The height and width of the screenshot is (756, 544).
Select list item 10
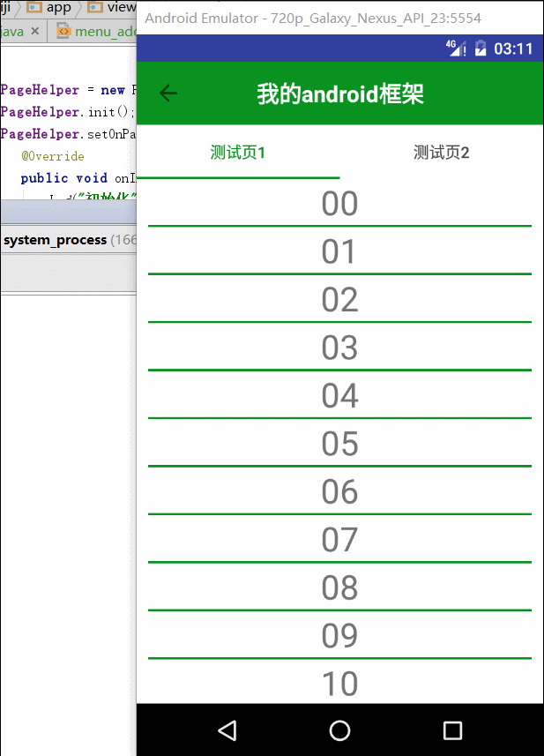(x=339, y=682)
